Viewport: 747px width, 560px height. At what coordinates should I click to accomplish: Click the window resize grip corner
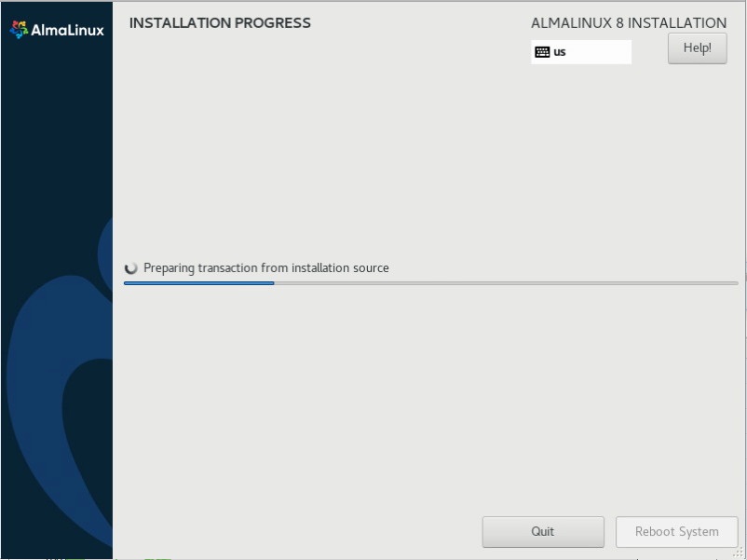click(740, 553)
